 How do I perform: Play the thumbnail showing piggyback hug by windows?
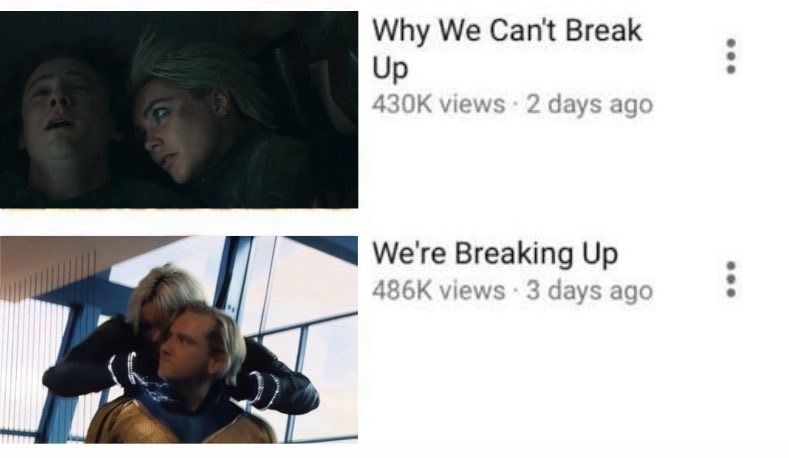tap(179, 340)
